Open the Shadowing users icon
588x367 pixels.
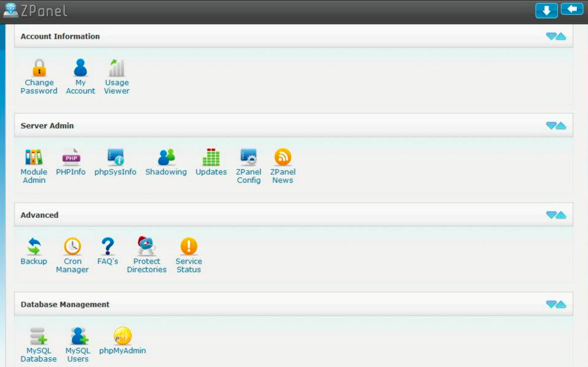click(x=166, y=157)
